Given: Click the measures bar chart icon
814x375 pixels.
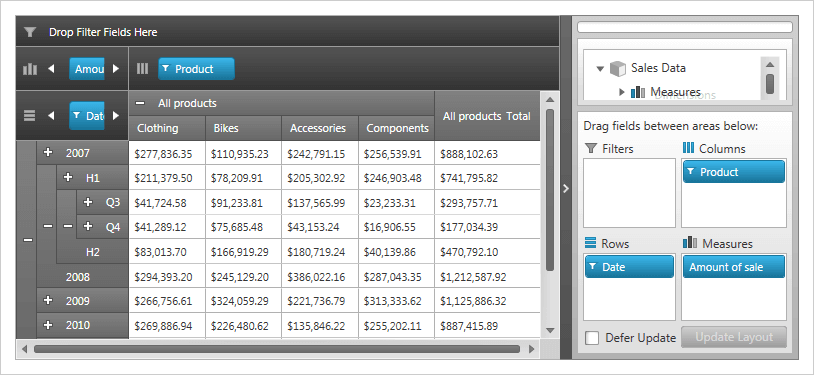Looking at the screenshot, I should [x=30, y=69].
